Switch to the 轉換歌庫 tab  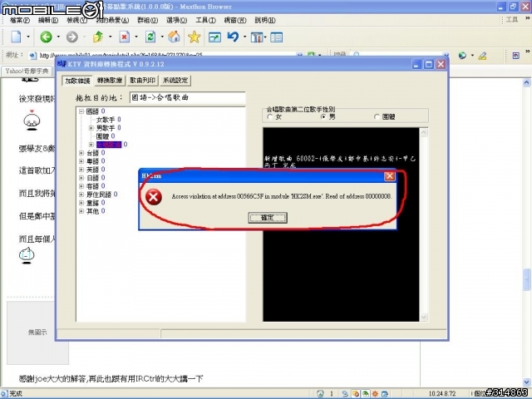110,81
